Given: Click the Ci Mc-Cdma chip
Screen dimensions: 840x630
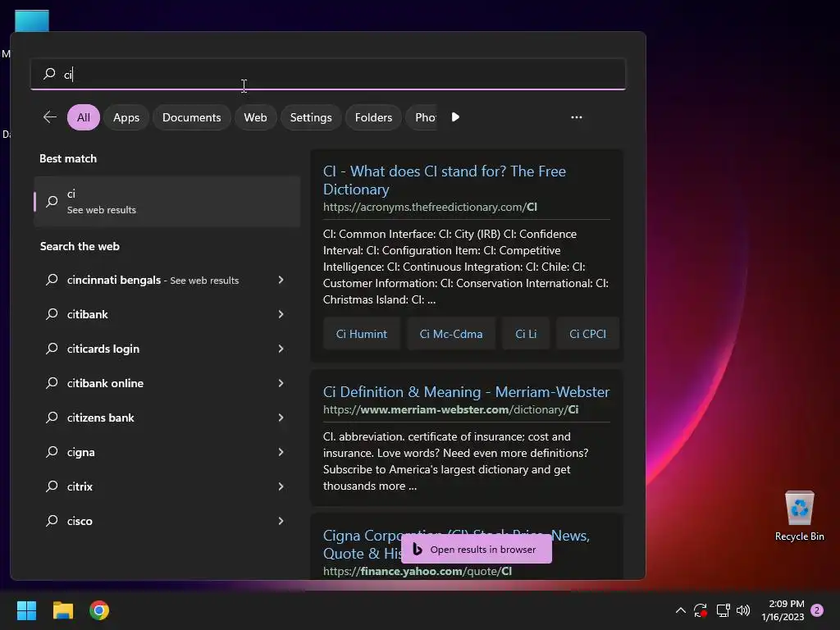Looking at the screenshot, I should (x=451, y=334).
